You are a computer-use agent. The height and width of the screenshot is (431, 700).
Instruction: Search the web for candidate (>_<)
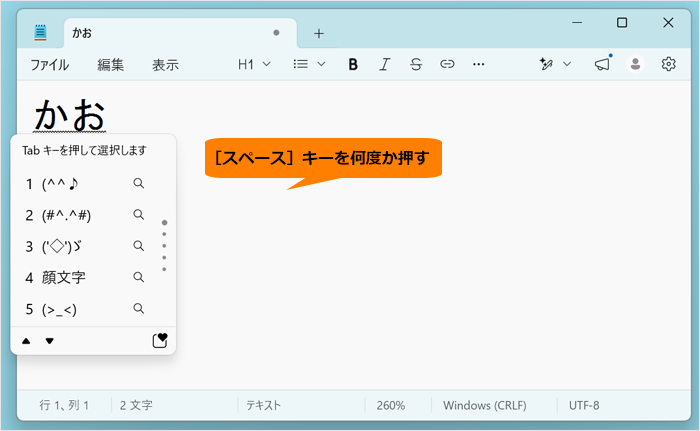tap(139, 309)
